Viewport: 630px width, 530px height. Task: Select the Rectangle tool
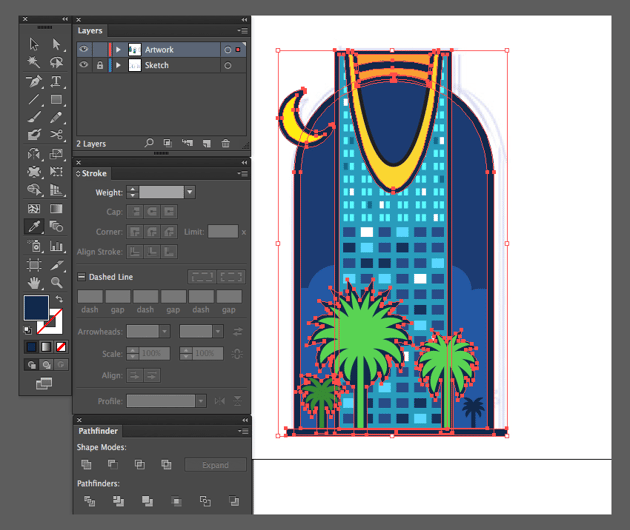coord(56,99)
